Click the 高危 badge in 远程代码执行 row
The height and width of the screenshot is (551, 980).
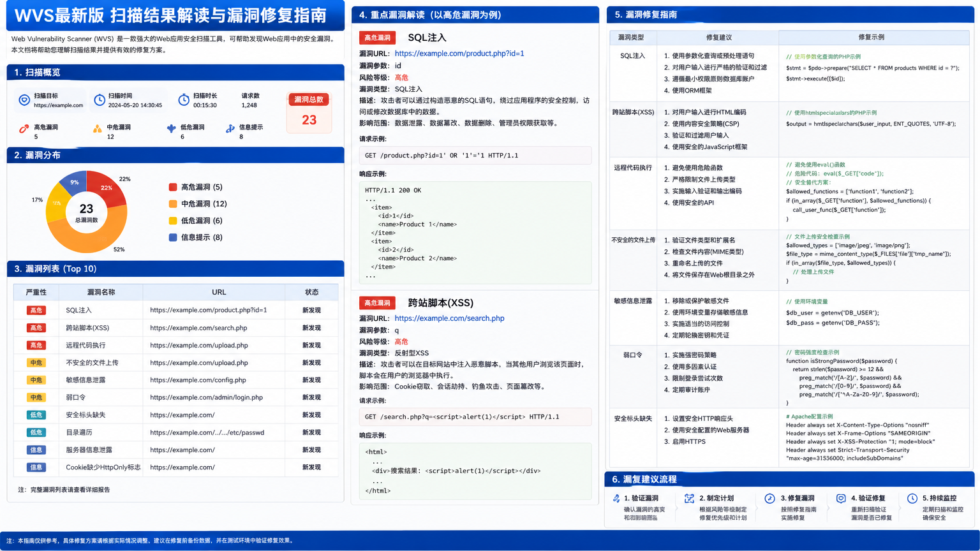36,346
